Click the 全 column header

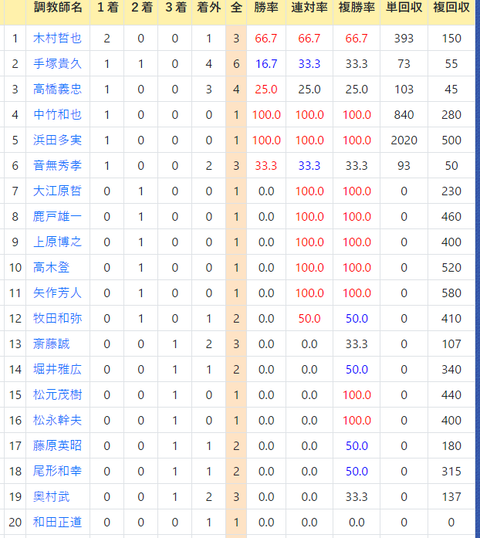coord(236,8)
